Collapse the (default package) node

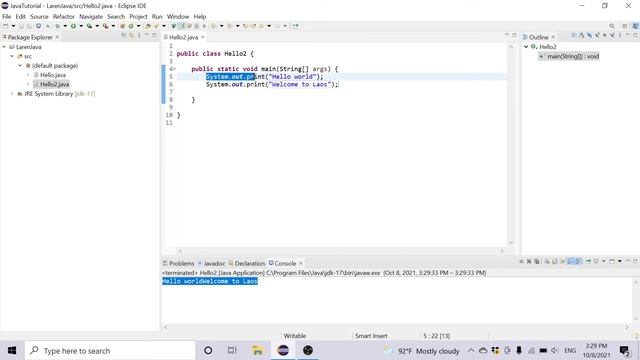[x=20, y=66]
